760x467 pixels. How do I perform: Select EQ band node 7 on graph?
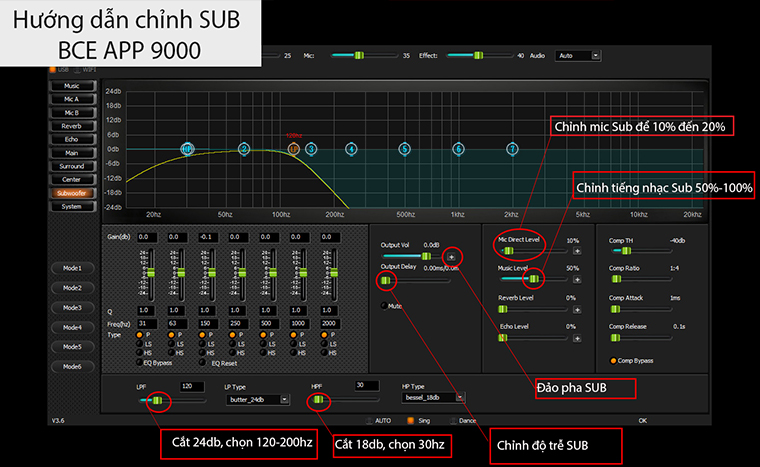pyautogui.click(x=512, y=149)
